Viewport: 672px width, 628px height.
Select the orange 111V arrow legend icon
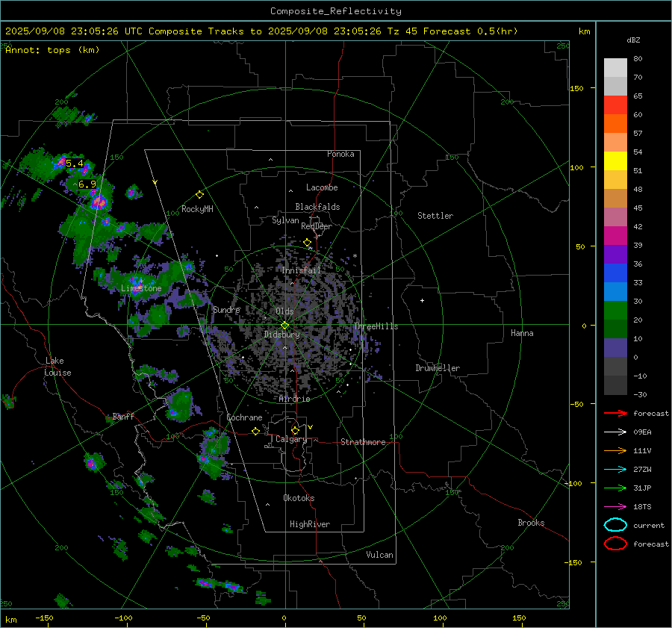pyautogui.click(x=615, y=450)
